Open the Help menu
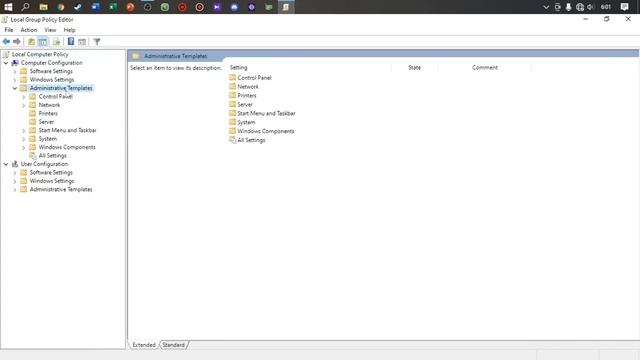Screen dimensions: 640x360 69,30
